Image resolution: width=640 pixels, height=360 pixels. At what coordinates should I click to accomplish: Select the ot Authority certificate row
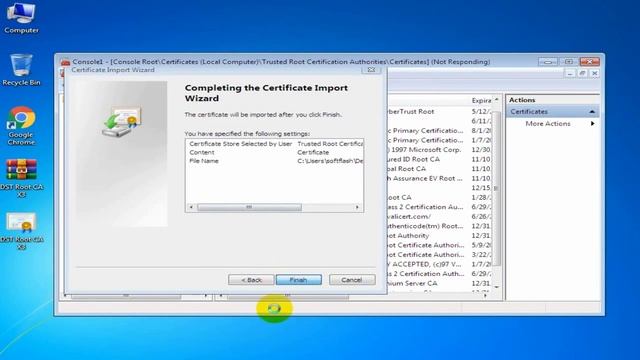(x=439, y=236)
